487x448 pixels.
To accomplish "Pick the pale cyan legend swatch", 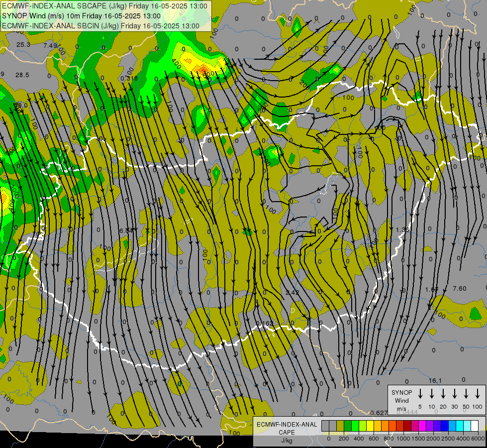I will (x=467, y=426).
